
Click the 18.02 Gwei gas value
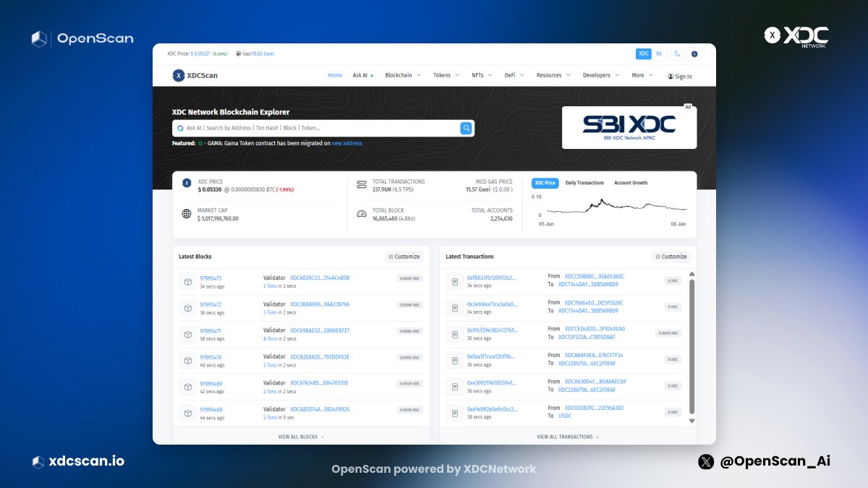[x=263, y=53]
